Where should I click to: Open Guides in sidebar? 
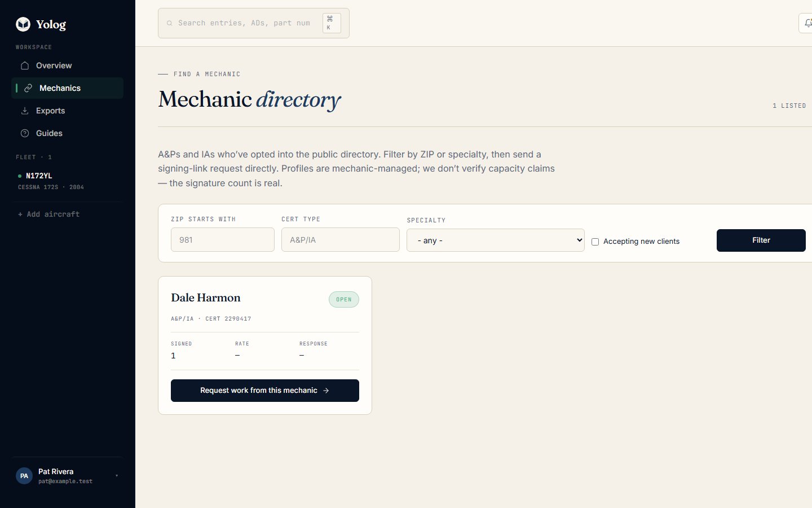pos(67,133)
